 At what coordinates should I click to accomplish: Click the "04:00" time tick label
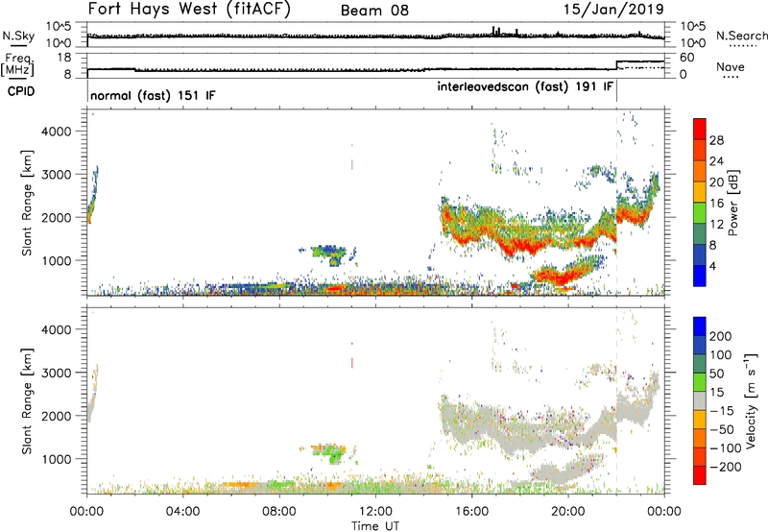182,512
